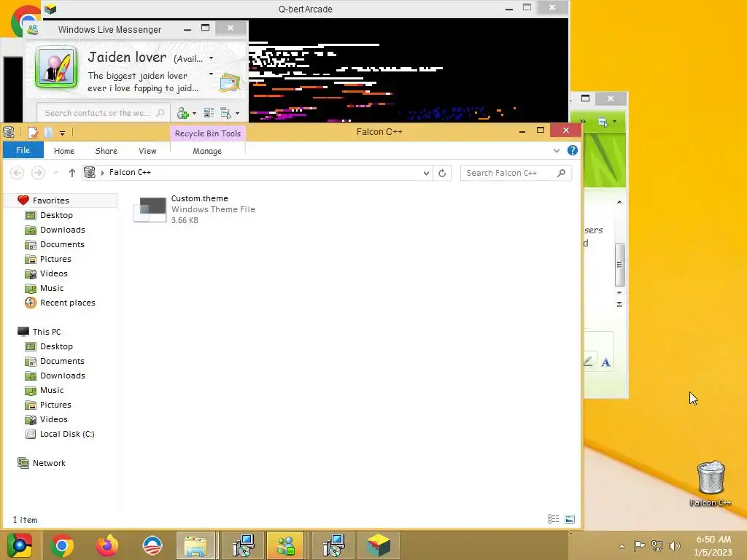This screenshot has height=560, width=747.
Task: Switch to Details view in status bar
Action: [x=553, y=519]
